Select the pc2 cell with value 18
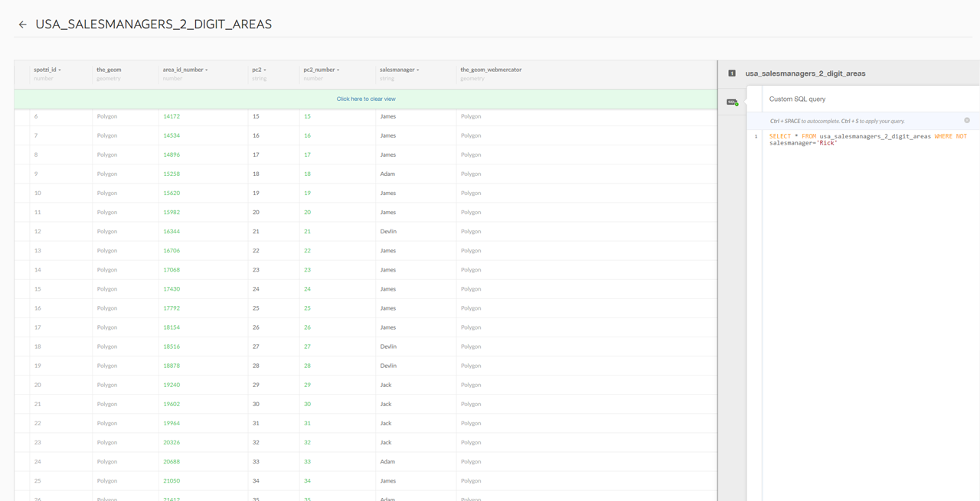This screenshot has height=501, width=980. click(x=256, y=174)
